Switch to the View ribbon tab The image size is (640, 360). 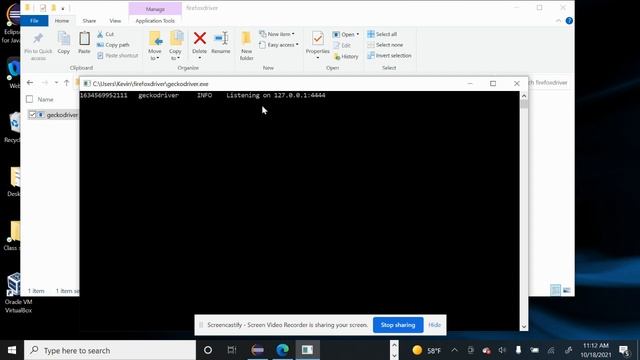coord(115,20)
